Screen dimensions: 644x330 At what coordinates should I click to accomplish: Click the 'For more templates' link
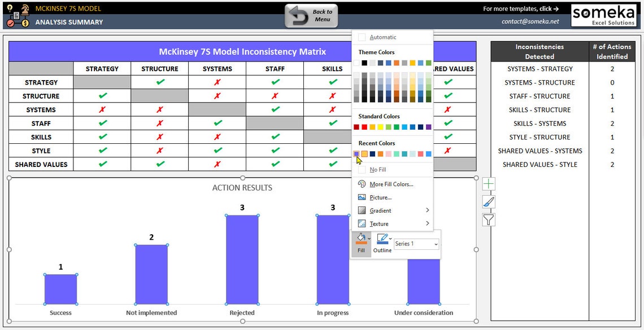[x=520, y=8]
